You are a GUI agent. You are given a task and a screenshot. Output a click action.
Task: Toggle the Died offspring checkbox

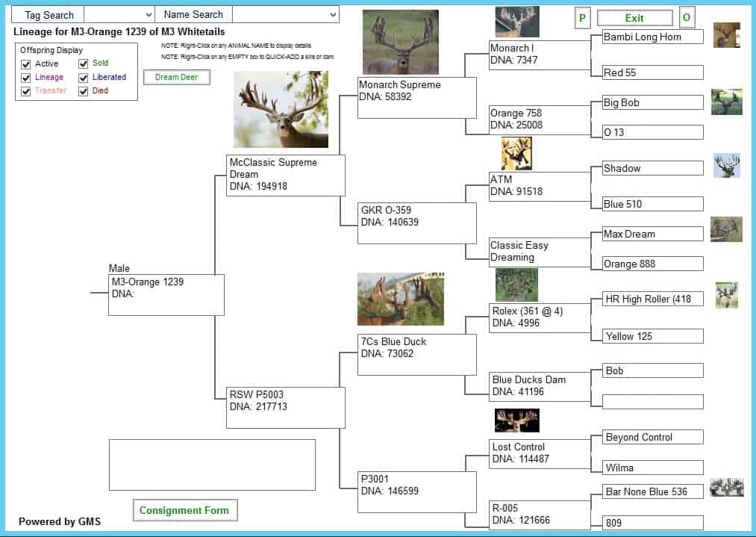tap(84, 91)
